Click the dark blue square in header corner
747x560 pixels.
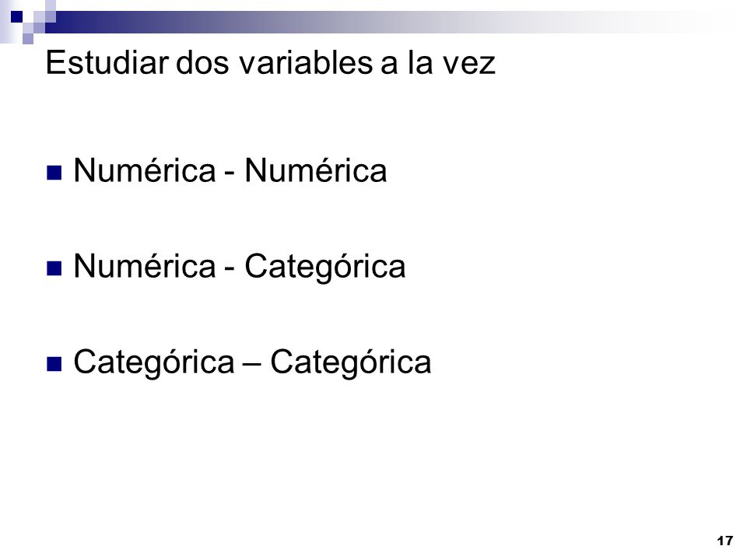[x=16, y=16]
